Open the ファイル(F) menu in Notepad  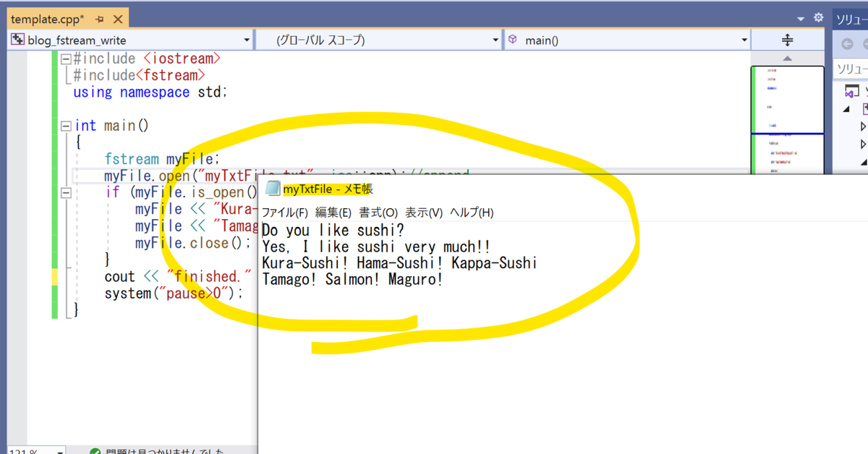(284, 213)
